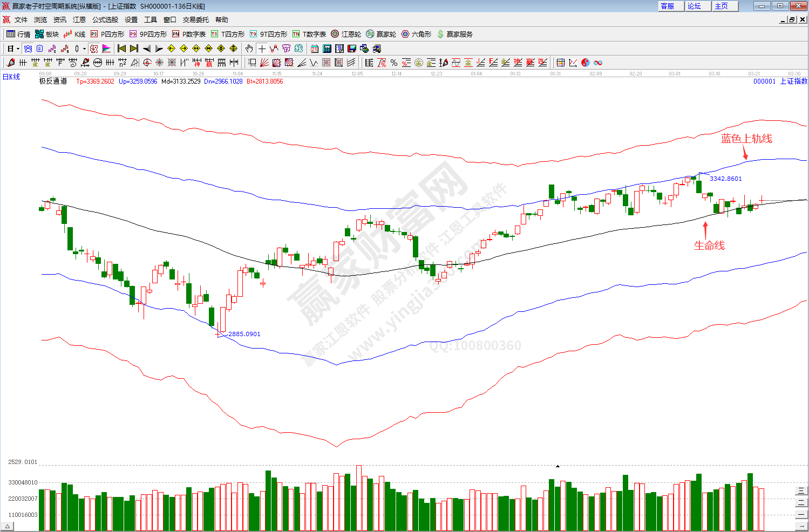
Task: Click the Tp=3369.2602 indicator value
Action: point(96,81)
